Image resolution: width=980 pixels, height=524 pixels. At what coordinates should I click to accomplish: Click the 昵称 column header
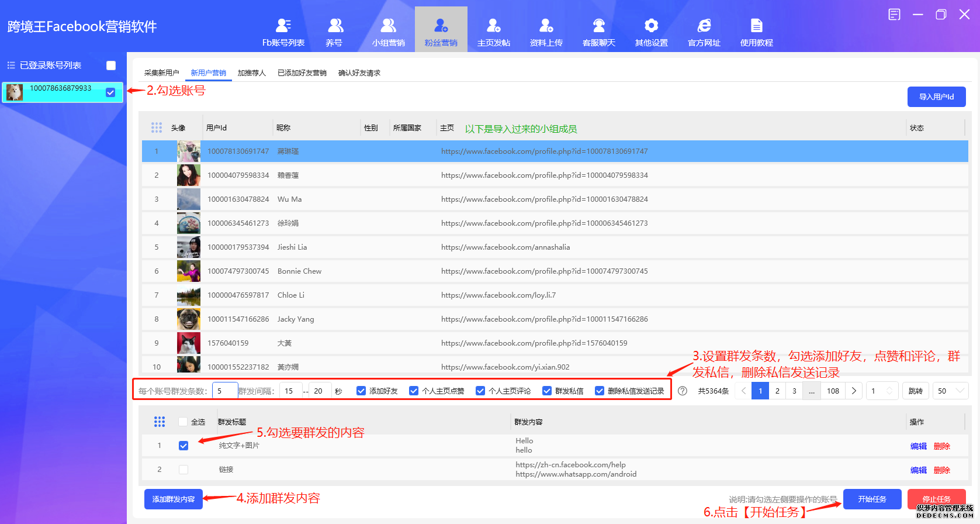coord(283,128)
